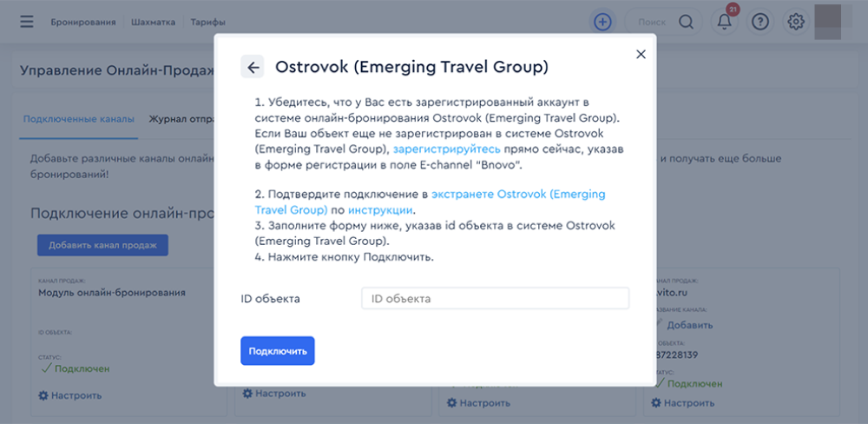Open the инструкции link
This screenshot has width=868, height=424.
pos(380,210)
